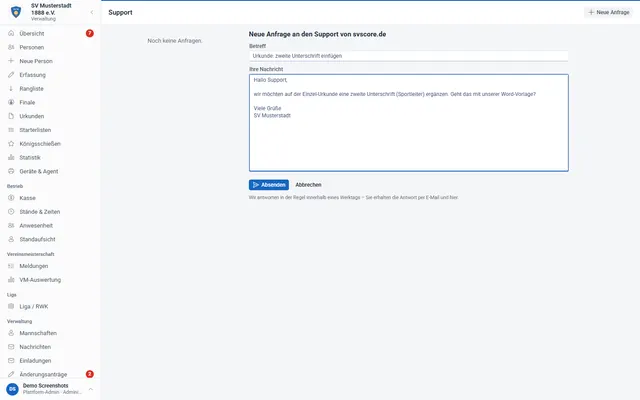The height and width of the screenshot is (400, 640).
Task: Click the Kasse coin icon
Action: (x=11, y=198)
